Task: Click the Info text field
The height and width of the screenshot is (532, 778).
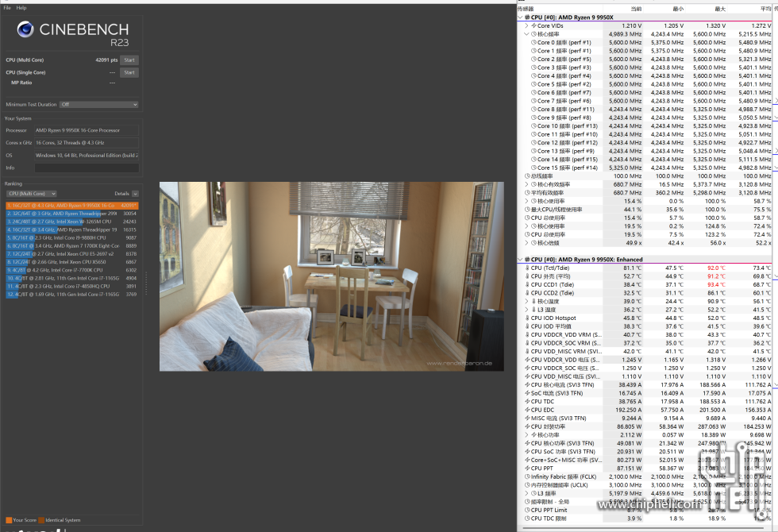Action: tap(87, 168)
